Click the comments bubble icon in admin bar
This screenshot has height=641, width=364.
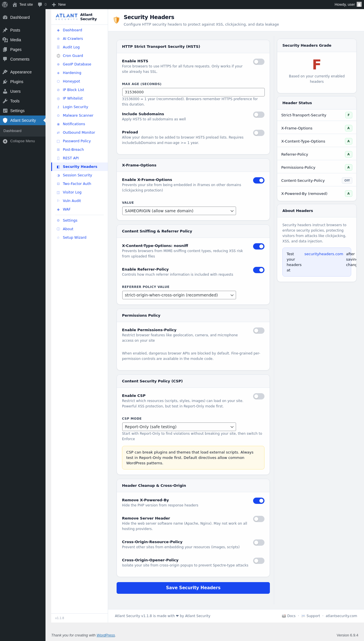[x=40, y=5]
